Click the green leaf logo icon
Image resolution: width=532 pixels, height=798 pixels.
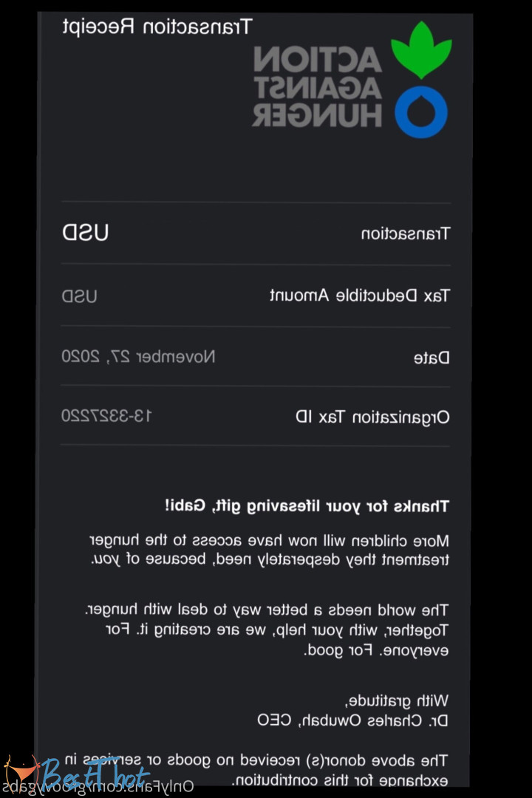pos(420,50)
